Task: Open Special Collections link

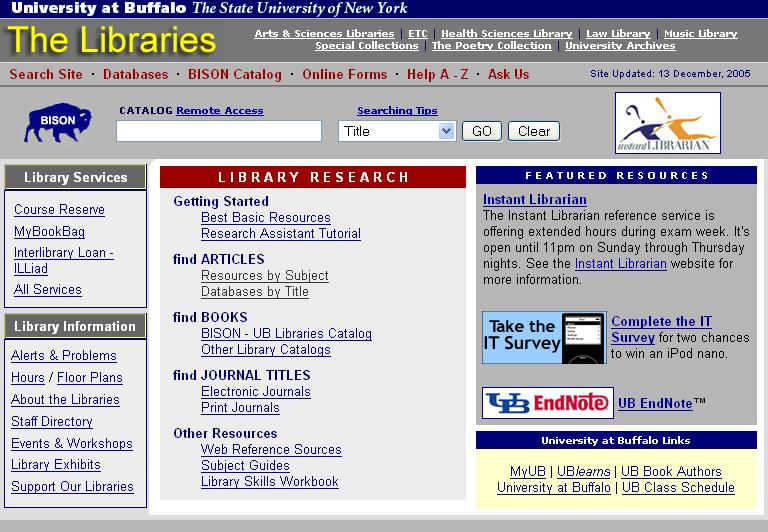Action: (367, 46)
